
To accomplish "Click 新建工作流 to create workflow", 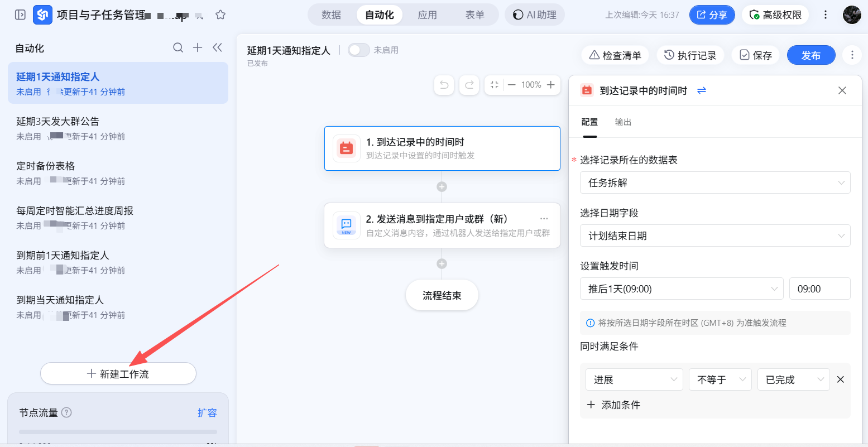I will 118,373.
